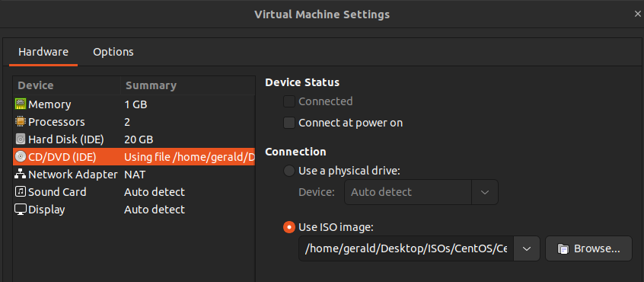
Task: Expand the ISO image path dropdown arrow
Action: pos(527,248)
